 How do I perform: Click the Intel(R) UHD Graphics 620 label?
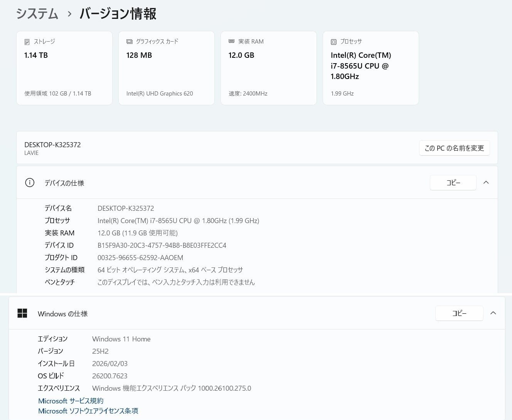point(160,94)
